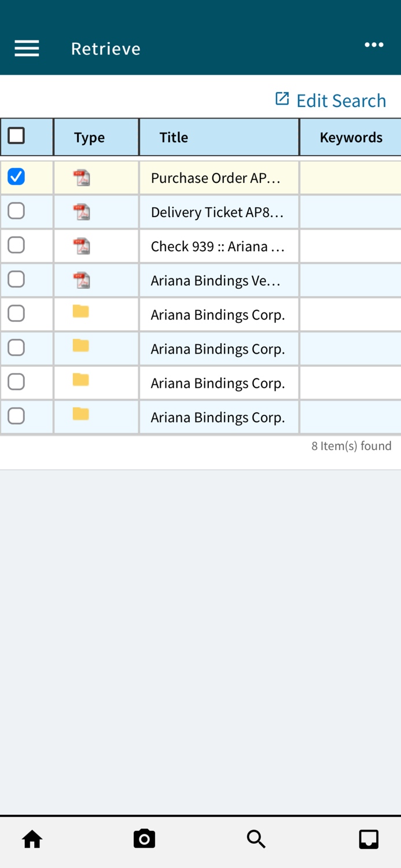The height and width of the screenshot is (868, 401).
Task: Open the first Ariana Bindings Corp. folder icon
Action: click(x=82, y=312)
